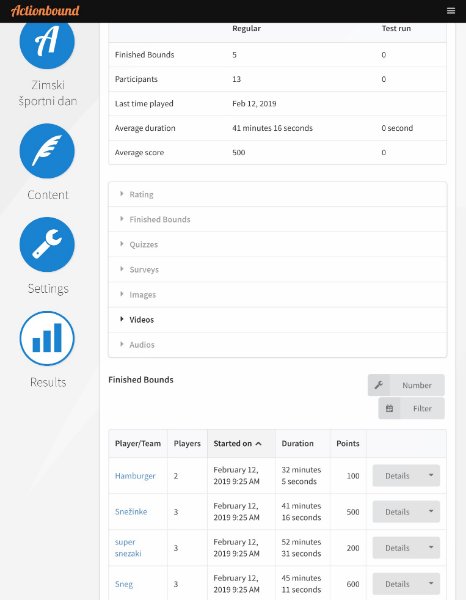Expand the Quizzes section
466x600 pixels.
tap(277, 244)
